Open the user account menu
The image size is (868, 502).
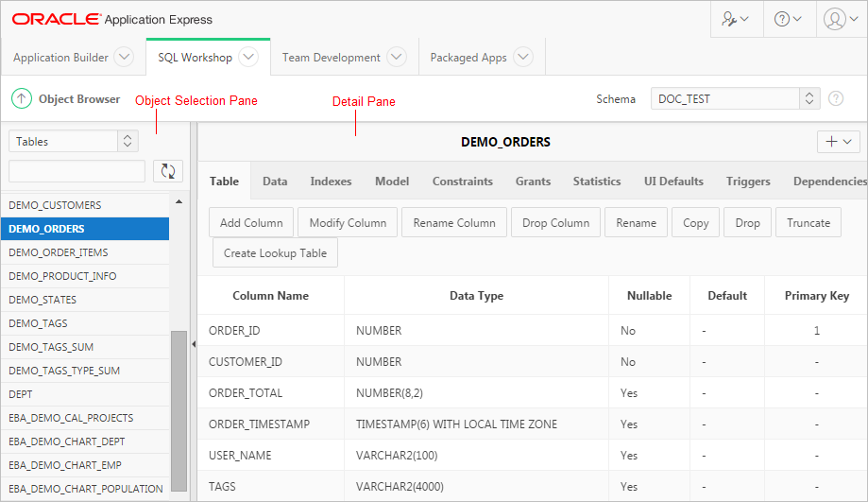(x=841, y=19)
